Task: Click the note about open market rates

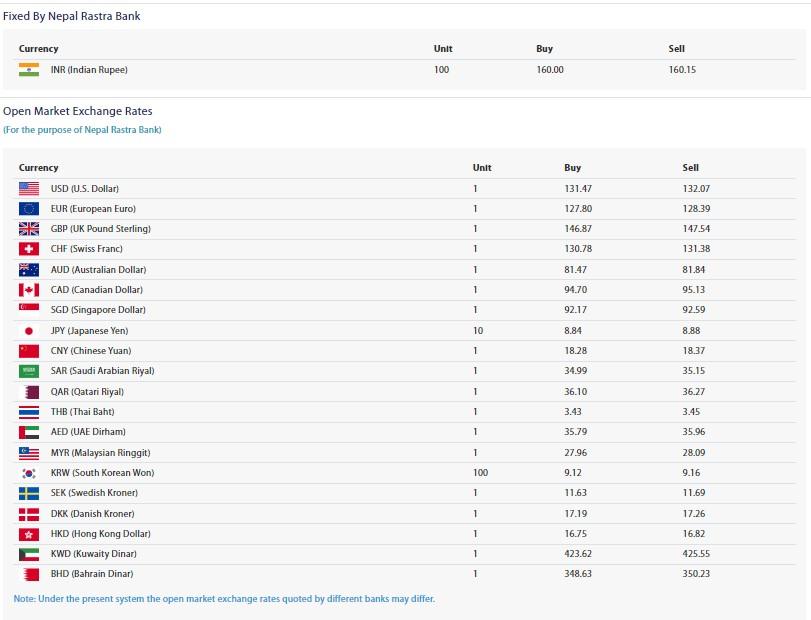Action: pyautogui.click(x=224, y=599)
